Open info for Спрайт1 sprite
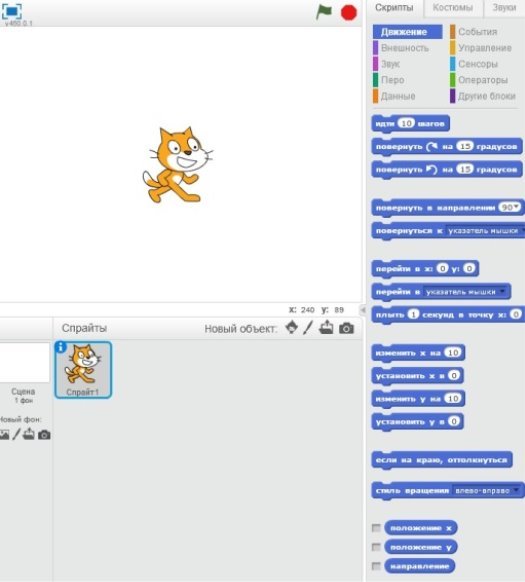This screenshot has height=582, width=525. [x=61, y=347]
